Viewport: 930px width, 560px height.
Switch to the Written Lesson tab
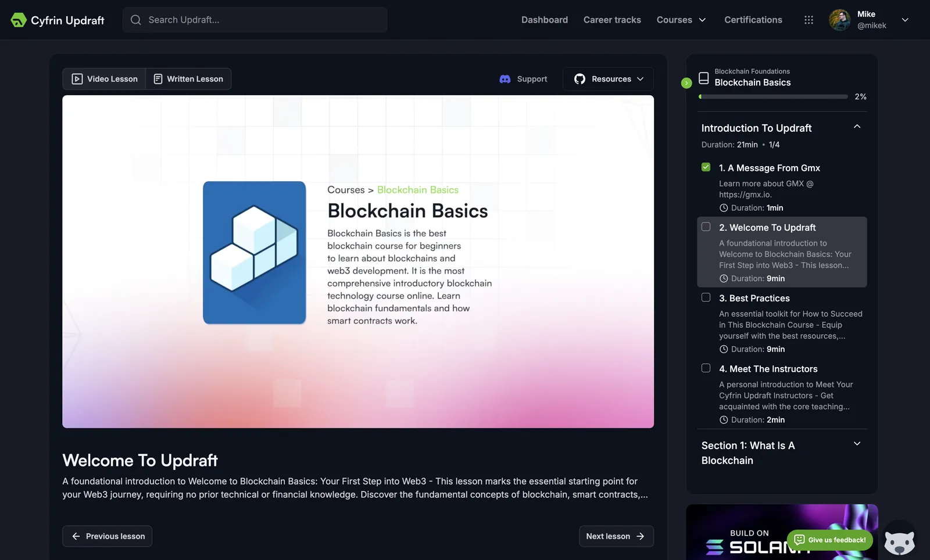tap(188, 79)
